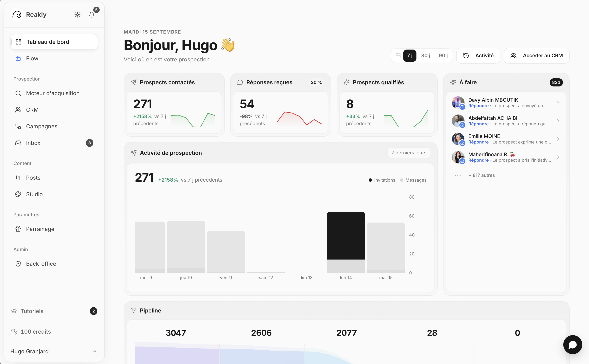Click Abdelfattah ACHAIBI avatar
The height and width of the screenshot is (364, 589).
point(458,121)
